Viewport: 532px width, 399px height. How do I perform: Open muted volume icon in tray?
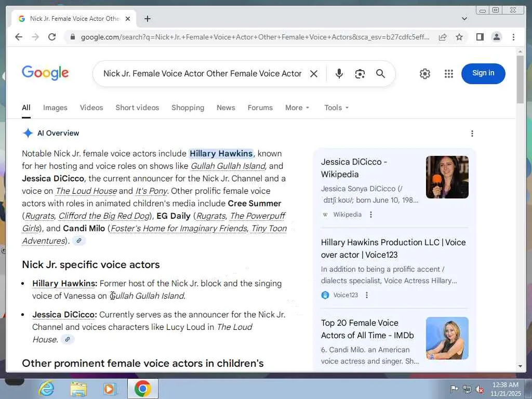pyautogui.click(x=480, y=389)
